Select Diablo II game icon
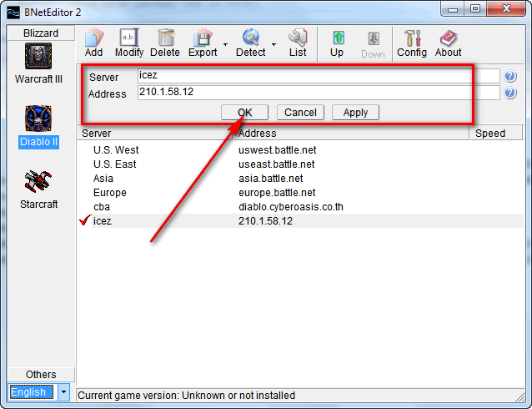This screenshot has width=532, height=409. 38,119
